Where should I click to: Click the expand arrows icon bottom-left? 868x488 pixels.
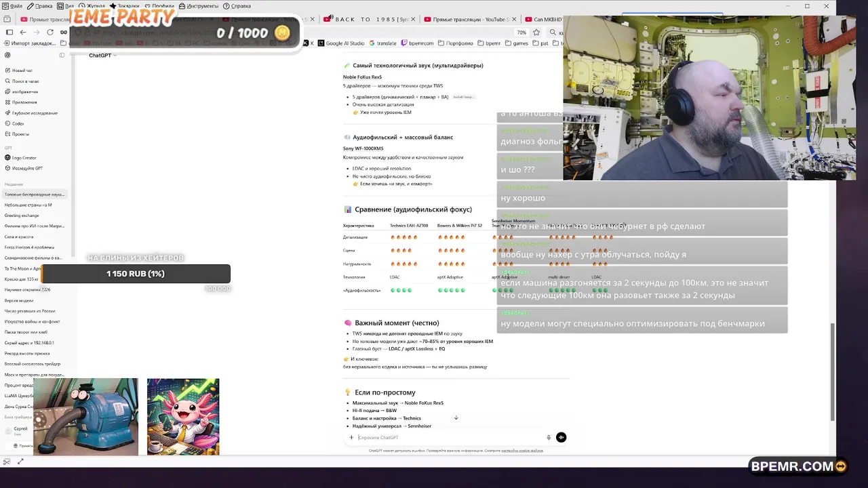pos(20,462)
